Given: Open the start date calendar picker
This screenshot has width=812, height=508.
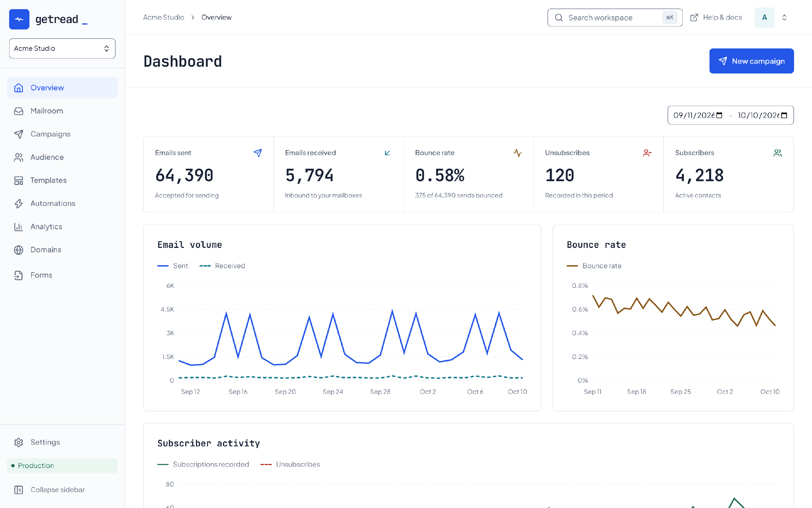Looking at the screenshot, I should (x=719, y=115).
